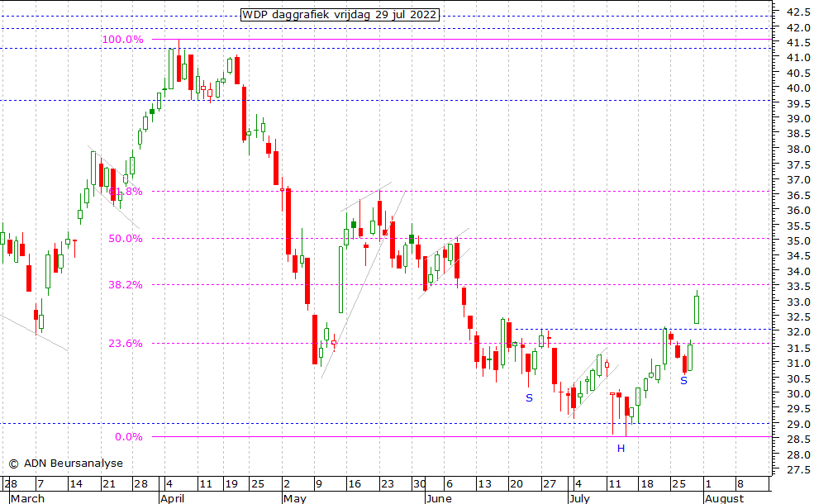Click the 'March' month label
Viewport: 814px width, 504px height.
27,498
